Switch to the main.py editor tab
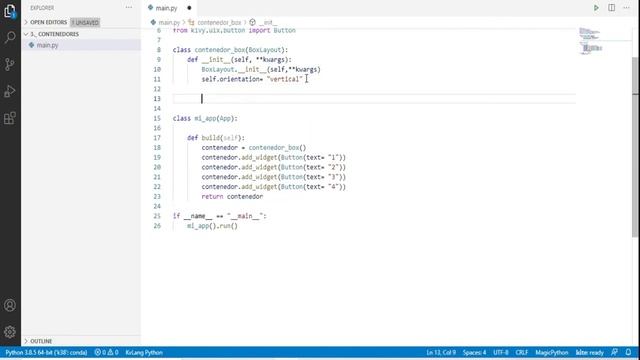The width and height of the screenshot is (640, 360). 166,8
